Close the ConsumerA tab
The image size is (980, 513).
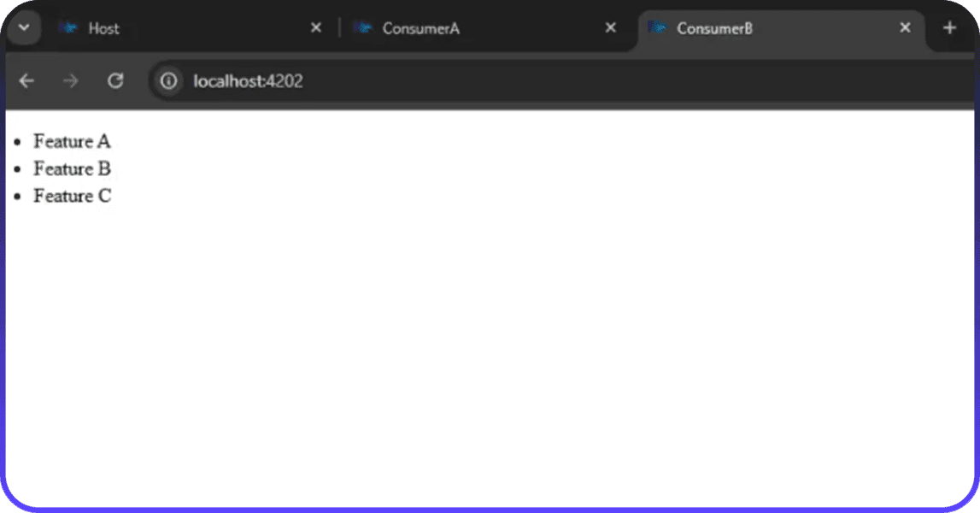[x=610, y=28]
